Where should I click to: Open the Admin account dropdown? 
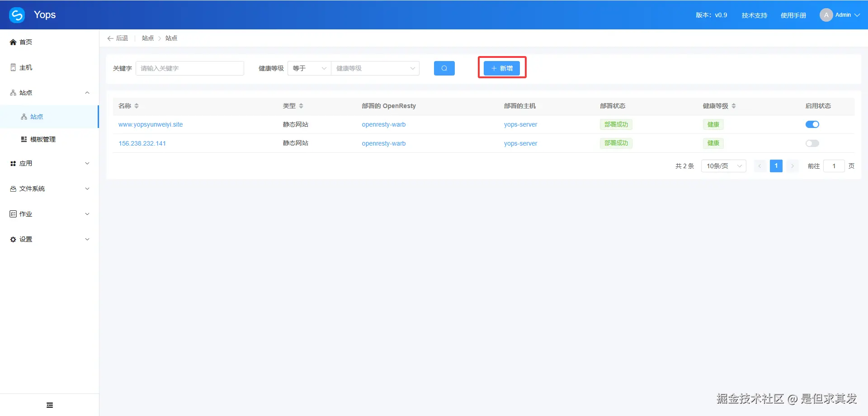[840, 14]
